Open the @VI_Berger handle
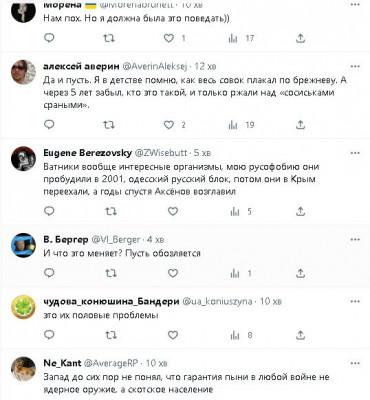Screen dimensions: 370x400 [116, 240]
